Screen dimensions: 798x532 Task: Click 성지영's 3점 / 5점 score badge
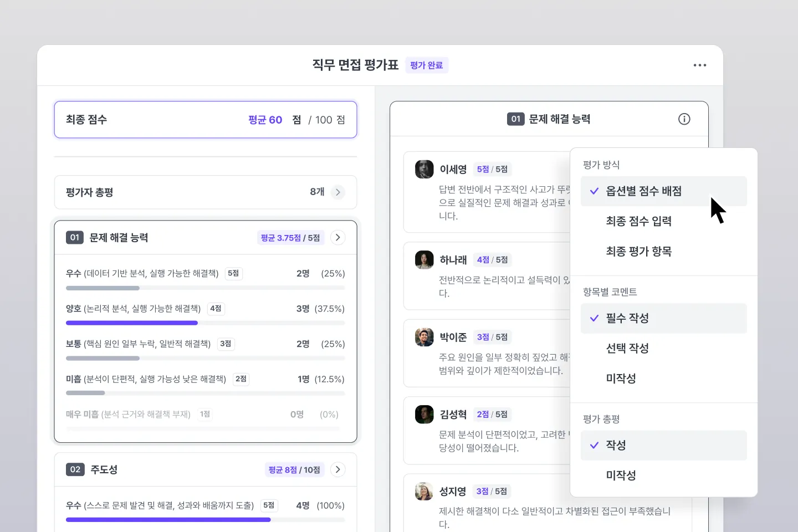point(492,491)
